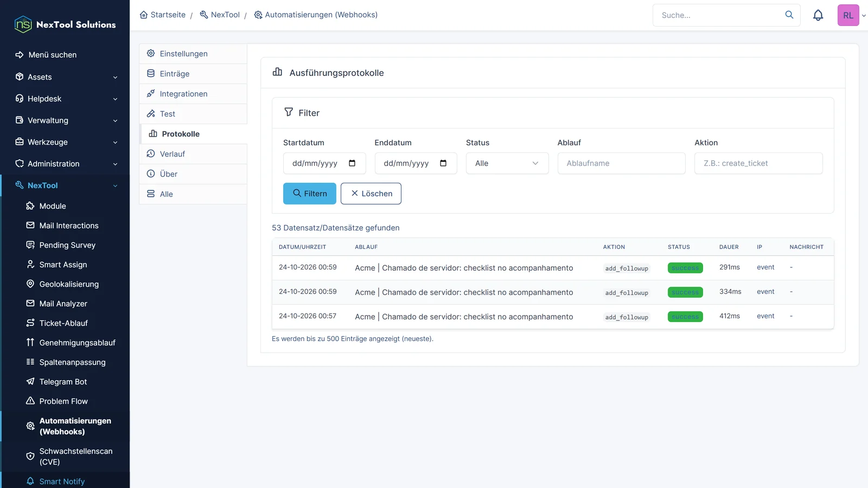This screenshot has height=488, width=868.
Task: Open the Status filter dropdown
Action: point(507,163)
